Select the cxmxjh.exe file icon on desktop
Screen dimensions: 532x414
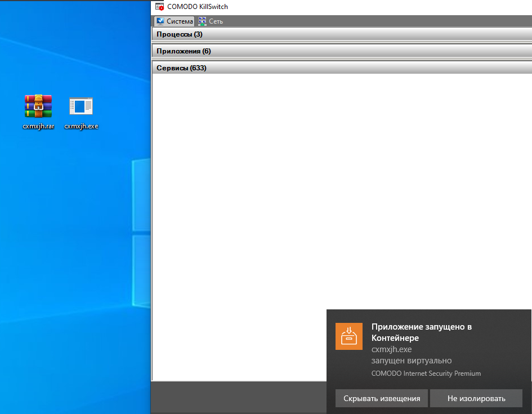tap(81, 106)
